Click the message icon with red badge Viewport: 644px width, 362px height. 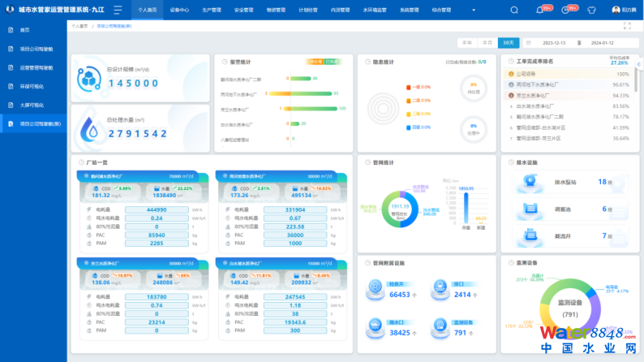(565, 11)
